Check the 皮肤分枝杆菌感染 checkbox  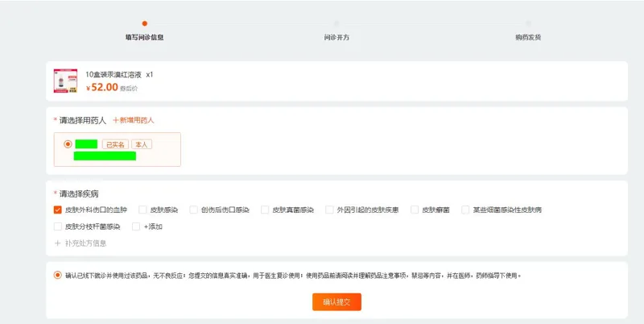click(x=57, y=226)
